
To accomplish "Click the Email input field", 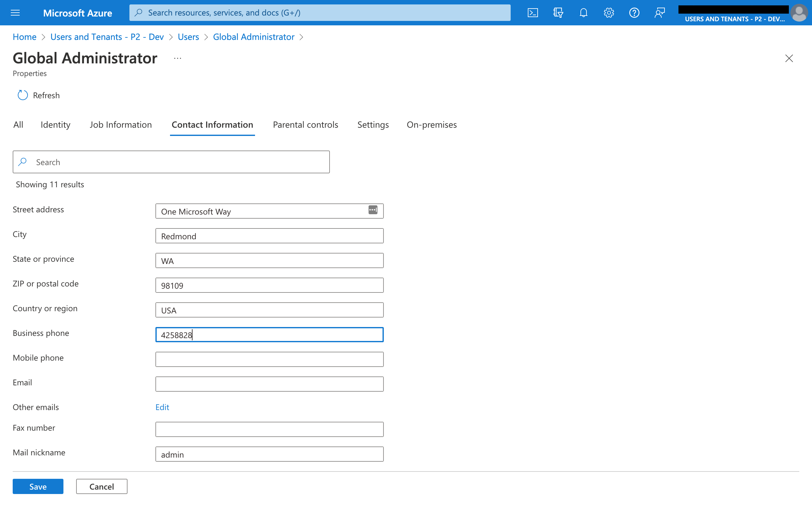I will pos(269,383).
